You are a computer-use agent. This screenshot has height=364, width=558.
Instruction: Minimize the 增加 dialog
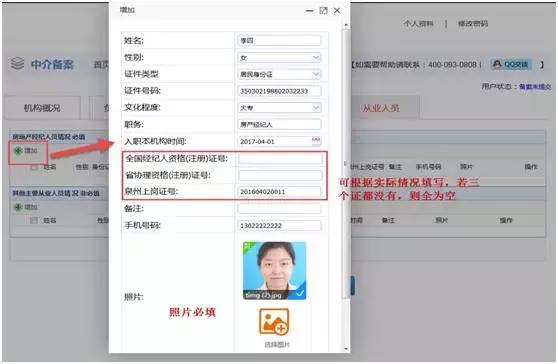310,11
